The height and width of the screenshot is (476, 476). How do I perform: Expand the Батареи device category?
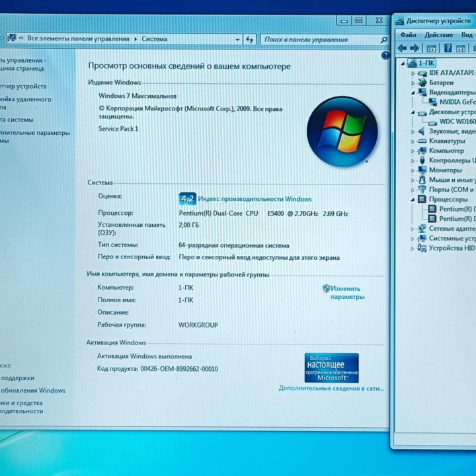[x=413, y=83]
